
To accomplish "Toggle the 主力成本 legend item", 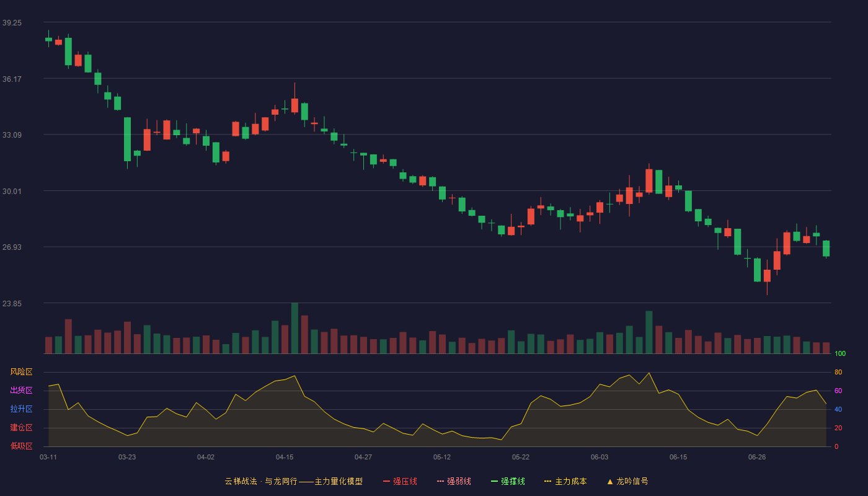I will [x=565, y=481].
